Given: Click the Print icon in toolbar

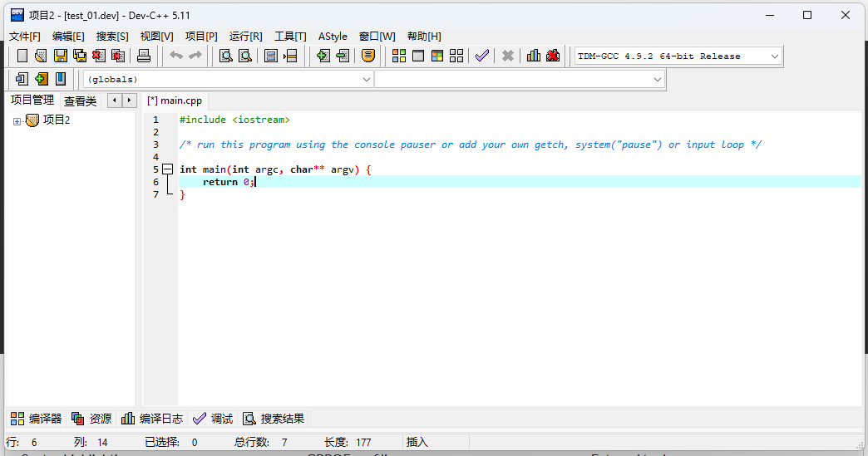Looking at the screenshot, I should [x=144, y=56].
